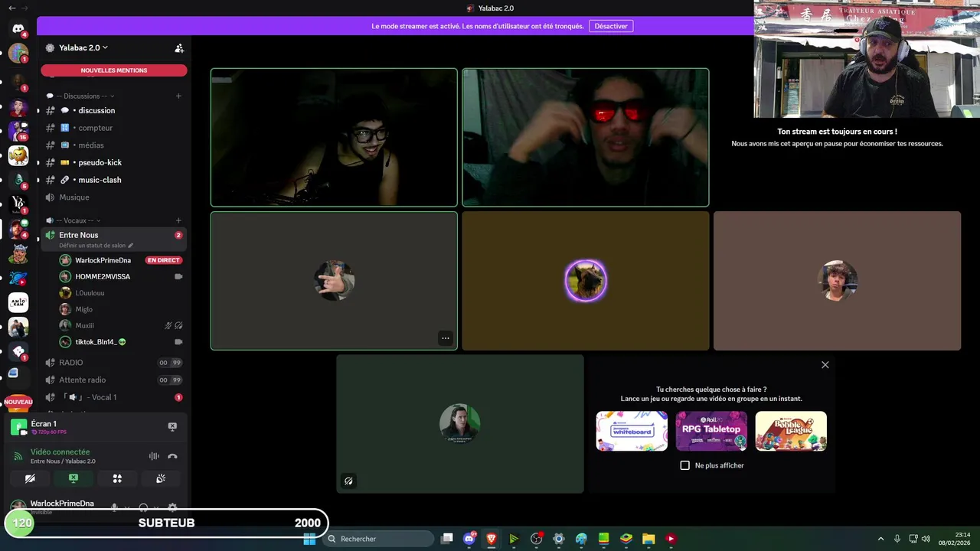This screenshot has height=551, width=980.
Task: Open File Explorer folder in taskbar
Action: pos(648,539)
